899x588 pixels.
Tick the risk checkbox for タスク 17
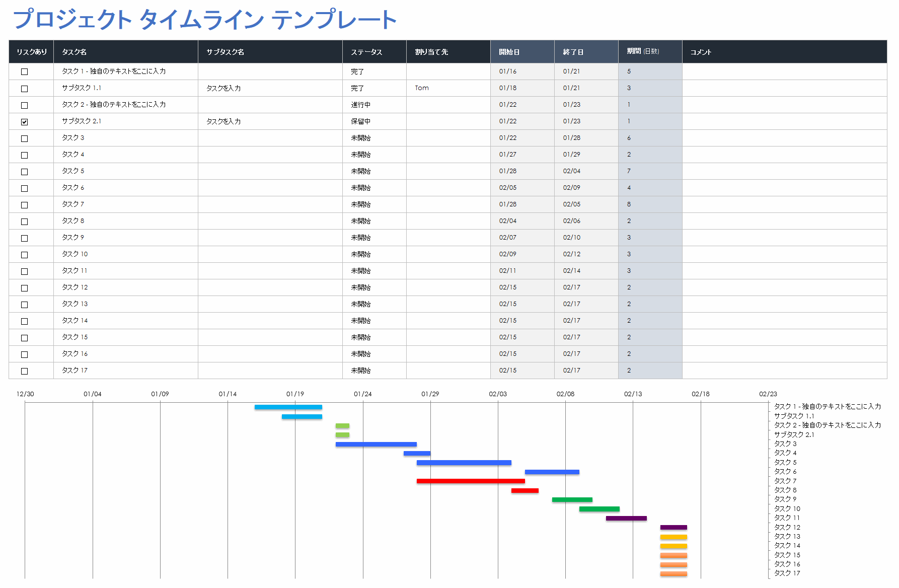[24, 371]
